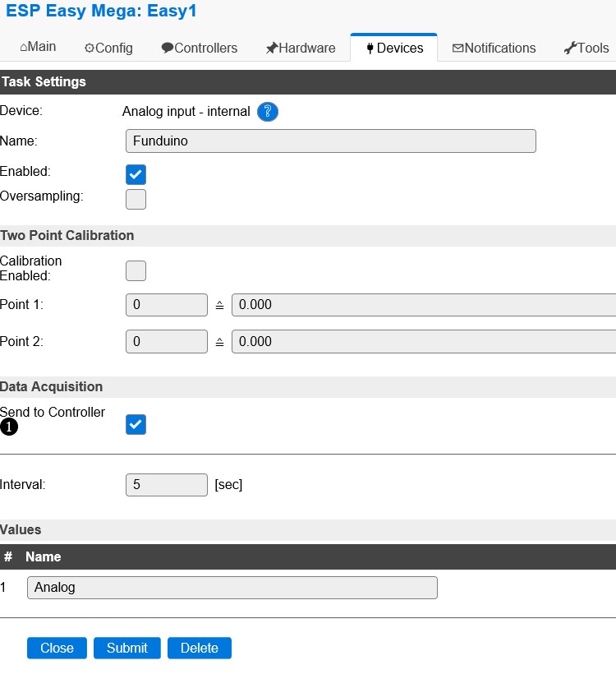
Task: Open the Notifications tab
Action: [494, 48]
